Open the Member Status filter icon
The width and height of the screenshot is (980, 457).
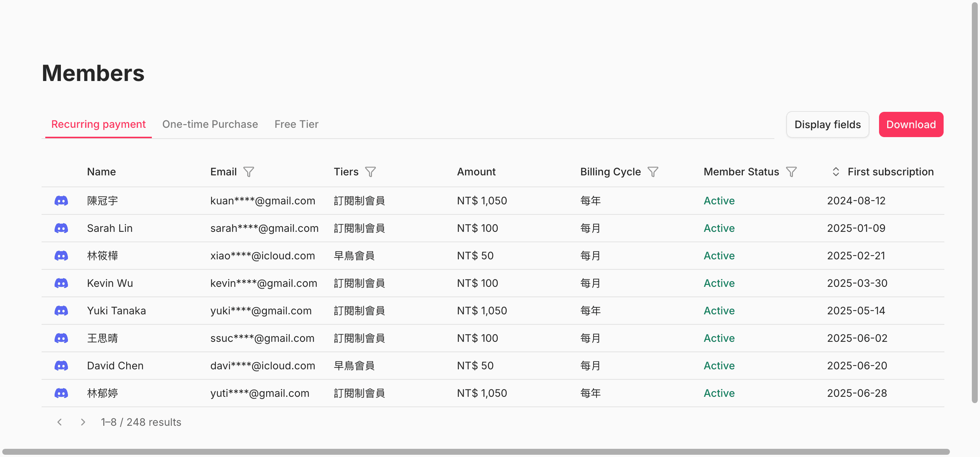tap(791, 172)
